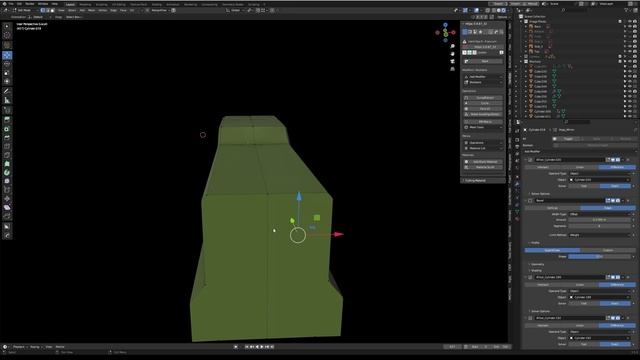Choose Custom bevel profile
The image size is (640, 360).
[608, 250]
